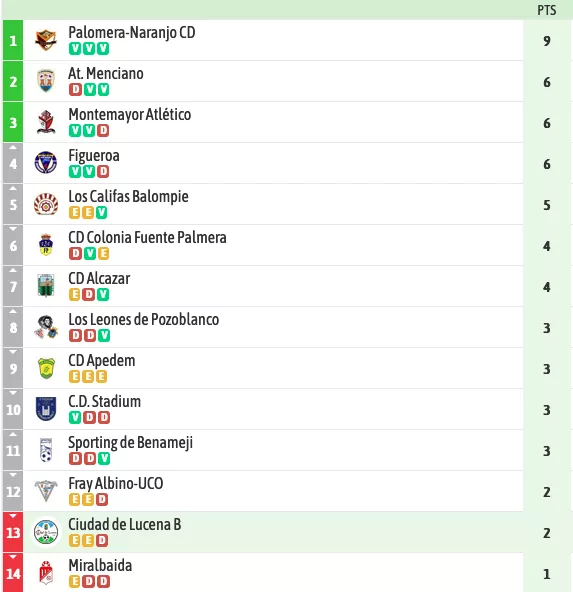Click the Los Leones de Pozoblanco crest
This screenshot has height=592, width=573.
[46, 327]
